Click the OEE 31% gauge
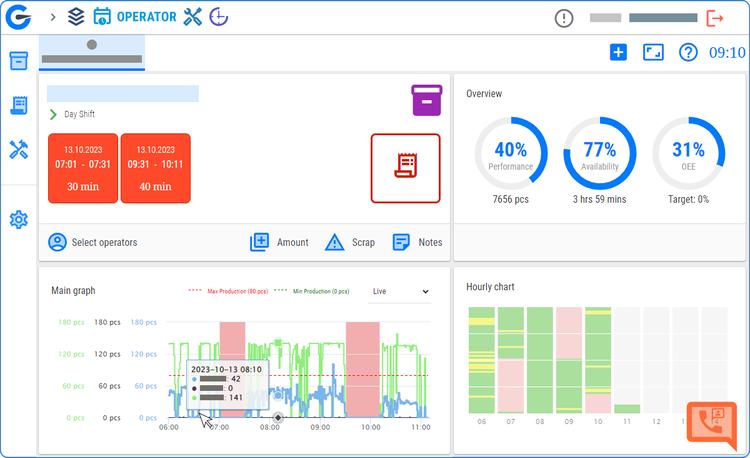750x458 pixels. (688, 153)
